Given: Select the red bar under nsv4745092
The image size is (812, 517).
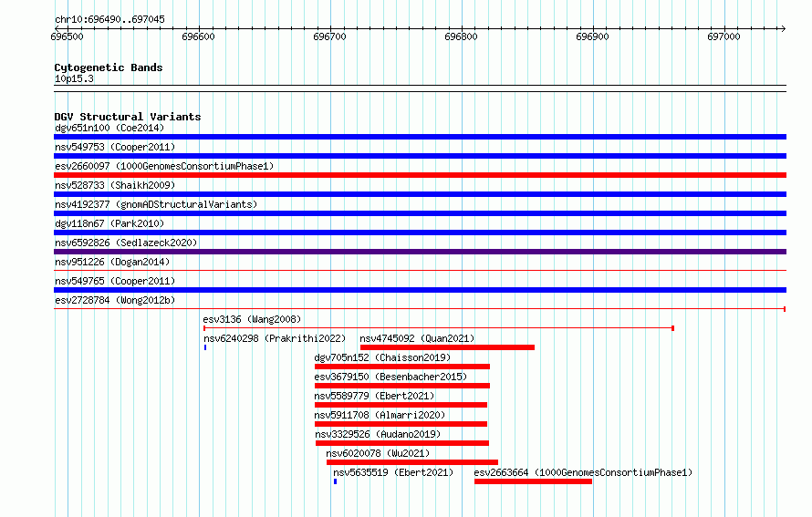Looking at the screenshot, I should pyautogui.click(x=447, y=347).
